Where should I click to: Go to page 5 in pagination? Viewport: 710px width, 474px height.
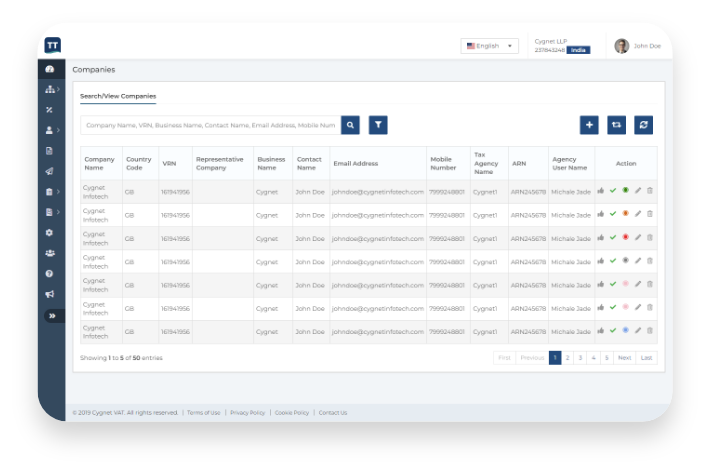point(607,358)
